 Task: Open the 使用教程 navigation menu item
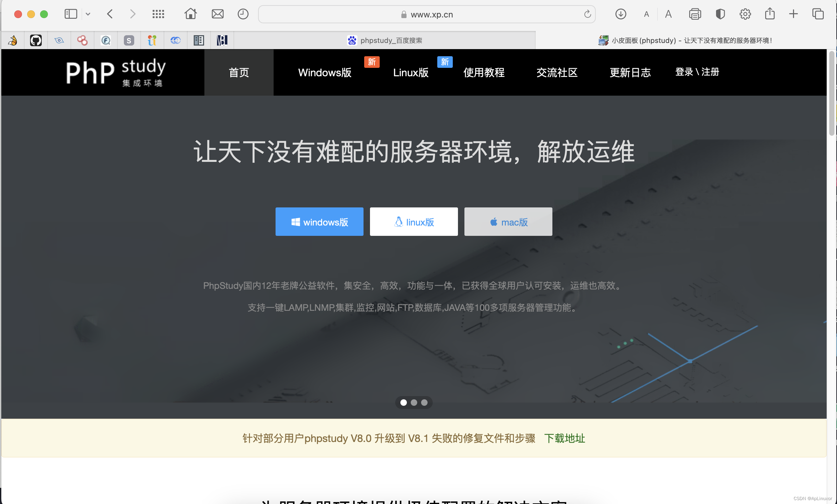click(484, 72)
